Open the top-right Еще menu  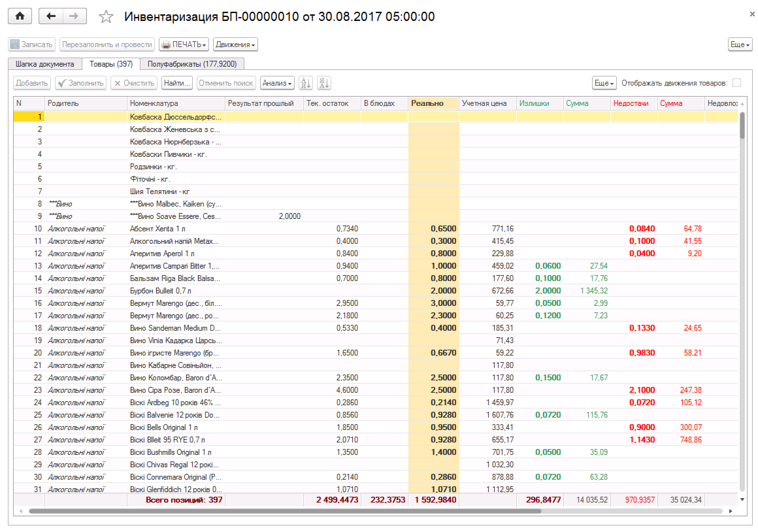point(739,44)
